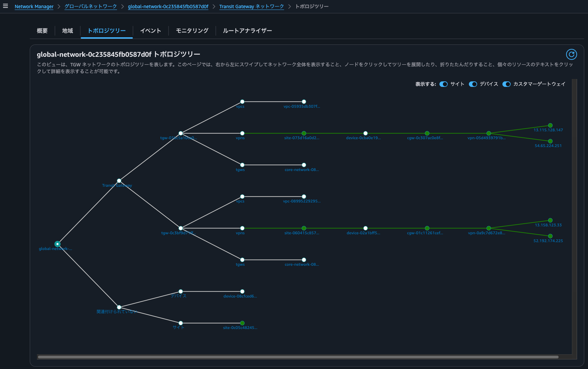Click the 52.192.174.225 tunnel address

click(x=548, y=241)
